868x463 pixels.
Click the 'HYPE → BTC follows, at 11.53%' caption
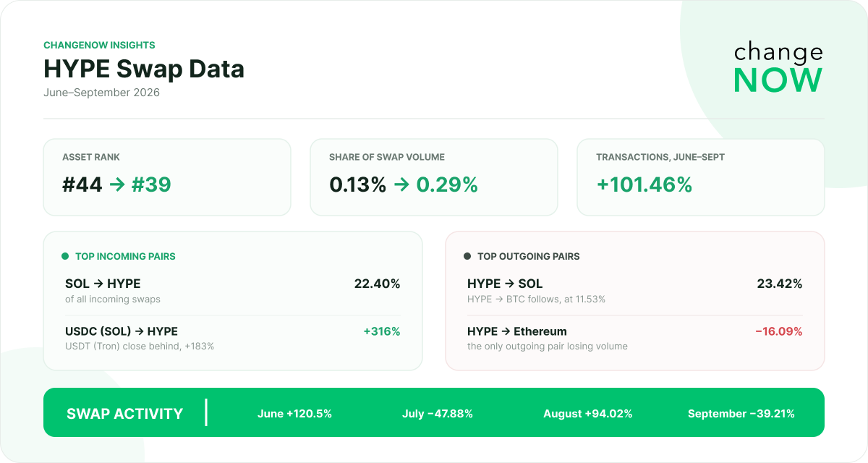point(537,300)
